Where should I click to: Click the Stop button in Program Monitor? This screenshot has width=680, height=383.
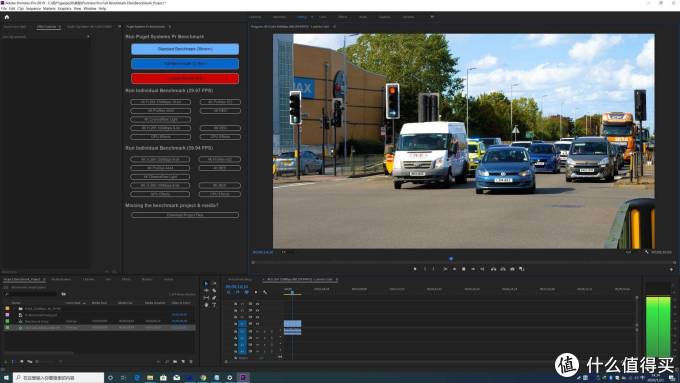(464, 269)
